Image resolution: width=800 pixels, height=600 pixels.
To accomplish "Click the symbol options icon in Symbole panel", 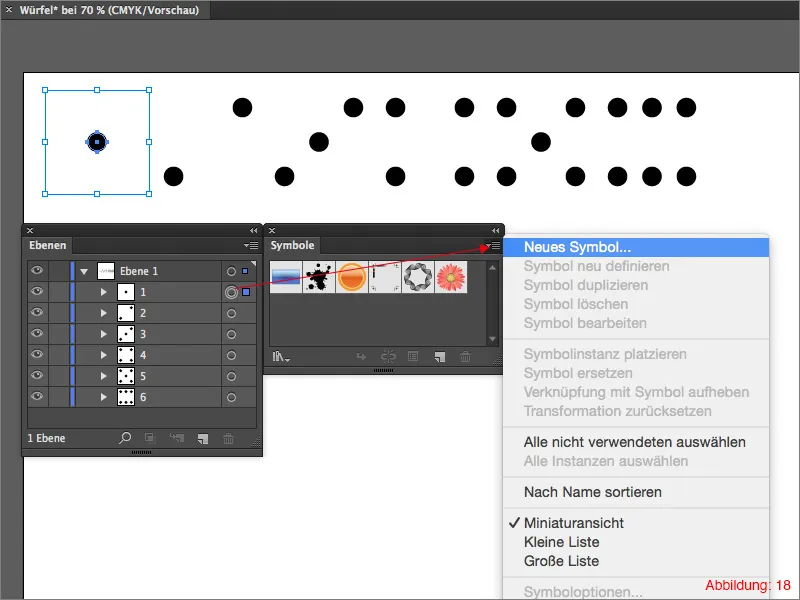I will tap(413, 356).
